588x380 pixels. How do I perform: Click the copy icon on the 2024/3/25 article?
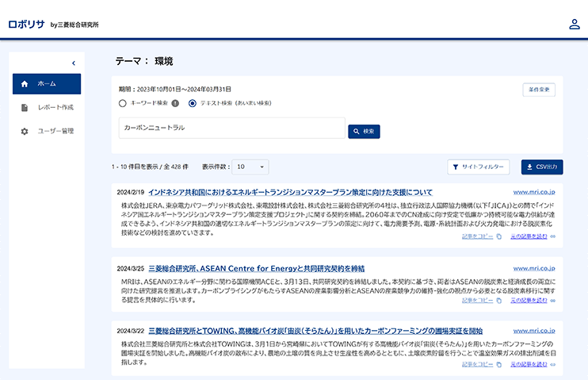point(498,301)
